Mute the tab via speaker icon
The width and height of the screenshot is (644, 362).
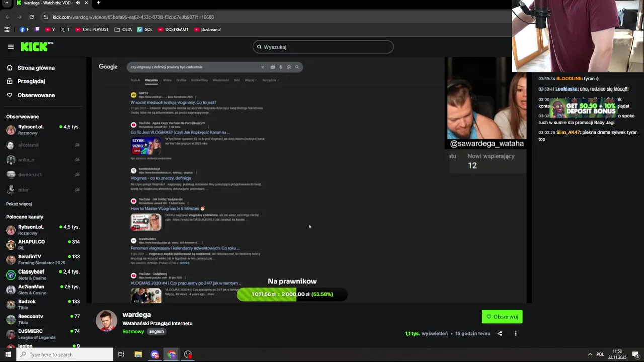78,3
